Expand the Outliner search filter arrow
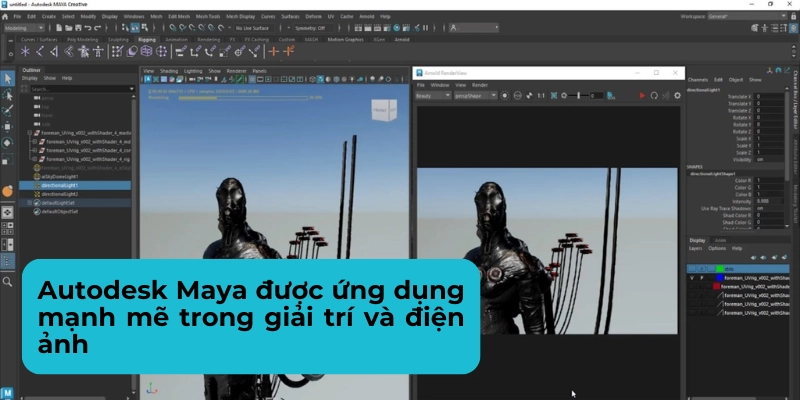The image size is (800, 400). click(x=132, y=89)
